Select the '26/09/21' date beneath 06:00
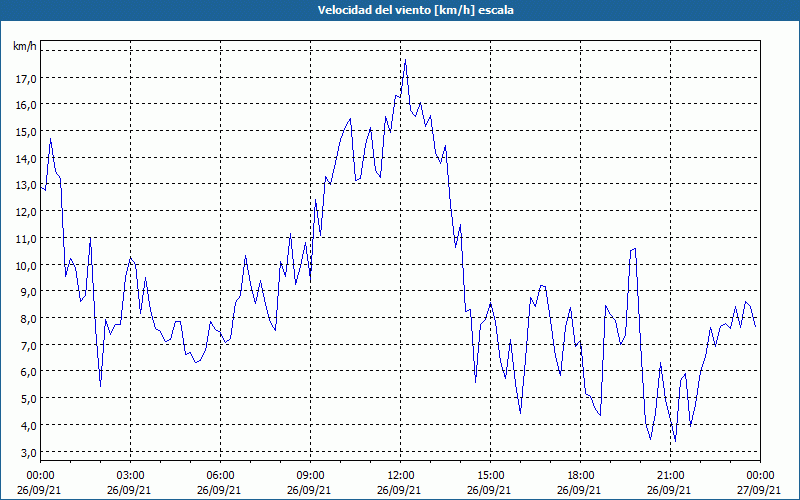The height and width of the screenshot is (500, 800). pyautogui.click(x=219, y=490)
